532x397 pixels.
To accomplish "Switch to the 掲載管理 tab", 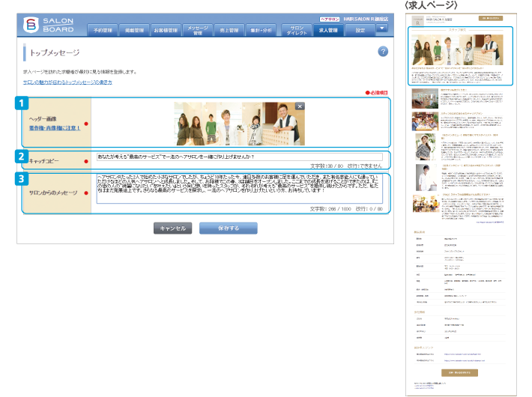I will [134, 31].
